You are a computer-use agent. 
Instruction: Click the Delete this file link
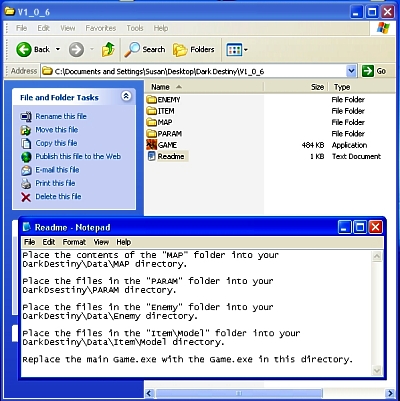click(x=58, y=196)
